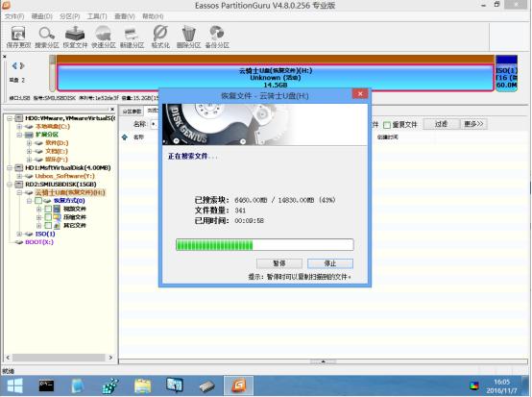Image resolution: width=532 pixels, height=397 pixels.
Task: Expand the 软件(D:) partition node
Action: [29, 143]
